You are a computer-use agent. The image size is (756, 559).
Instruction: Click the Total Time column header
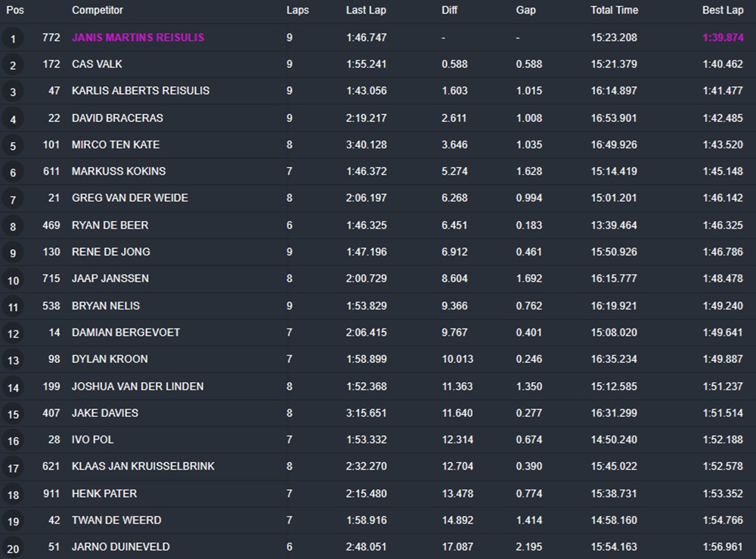point(614,11)
